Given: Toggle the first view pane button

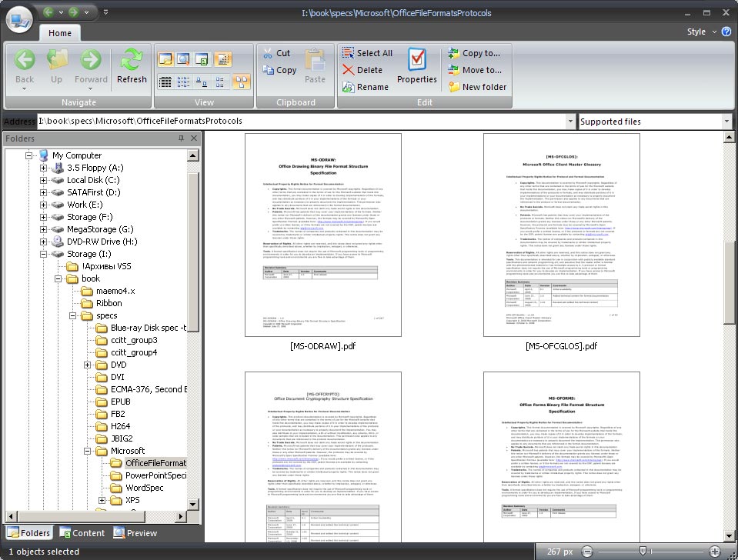Looking at the screenshot, I should pyautogui.click(x=165, y=59).
